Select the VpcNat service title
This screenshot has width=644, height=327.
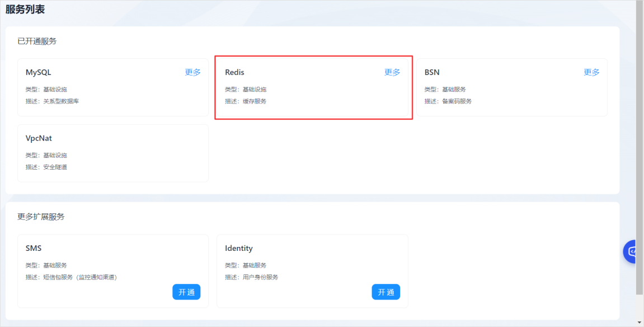click(39, 138)
